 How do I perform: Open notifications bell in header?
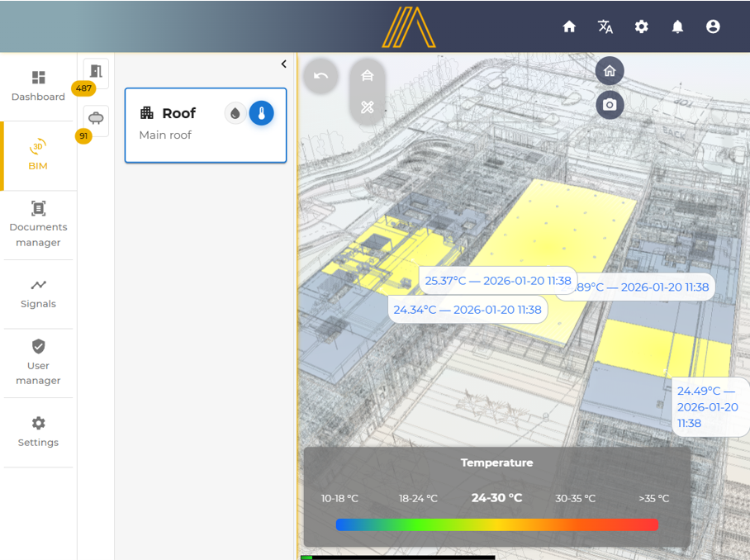[x=677, y=26]
